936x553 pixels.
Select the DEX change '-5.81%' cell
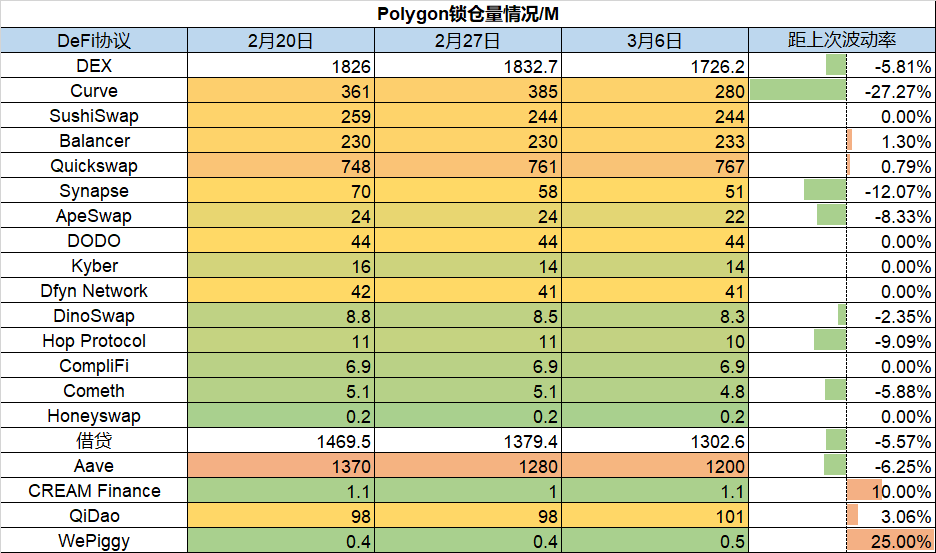[842, 65]
